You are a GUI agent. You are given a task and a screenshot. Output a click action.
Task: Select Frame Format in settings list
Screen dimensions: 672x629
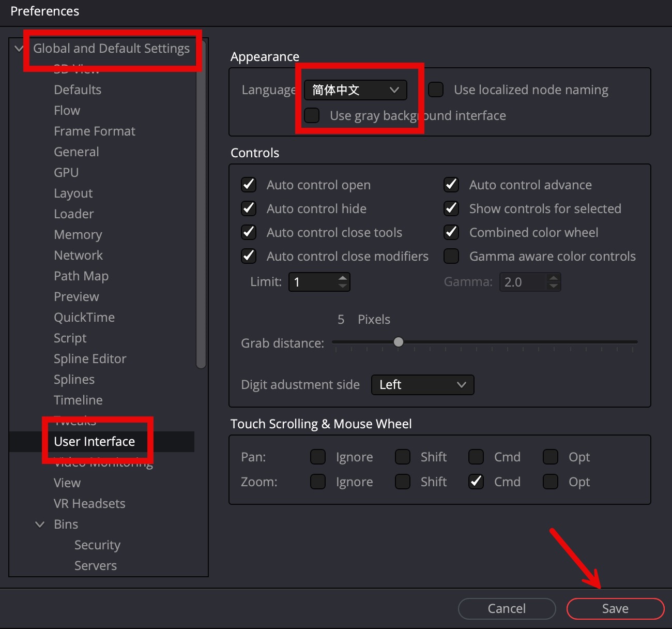click(95, 131)
